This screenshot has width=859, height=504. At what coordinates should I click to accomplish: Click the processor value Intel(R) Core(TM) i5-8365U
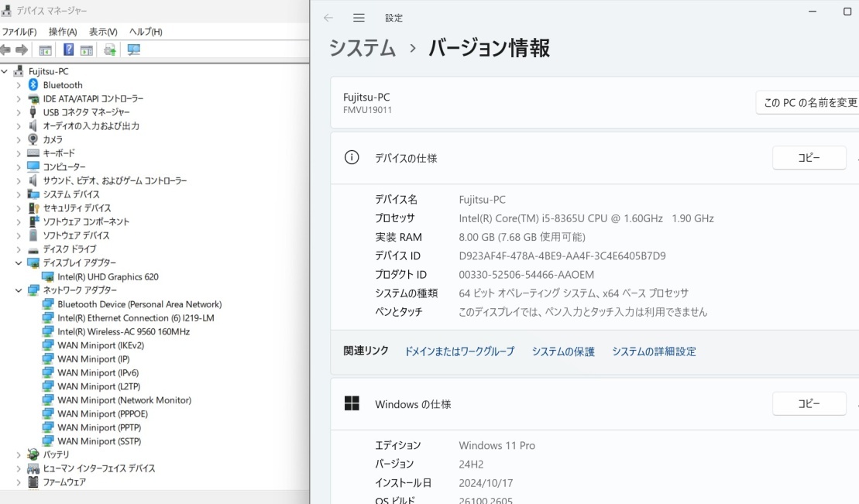[x=586, y=218]
